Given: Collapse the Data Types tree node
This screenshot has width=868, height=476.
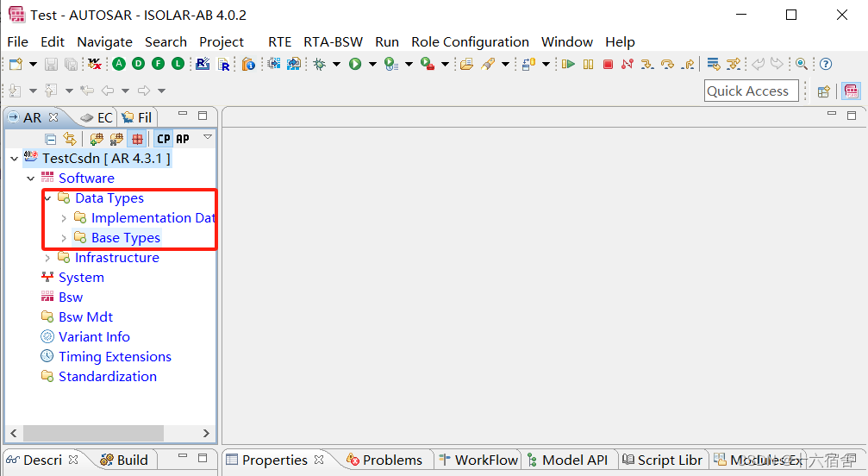Looking at the screenshot, I should point(47,198).
